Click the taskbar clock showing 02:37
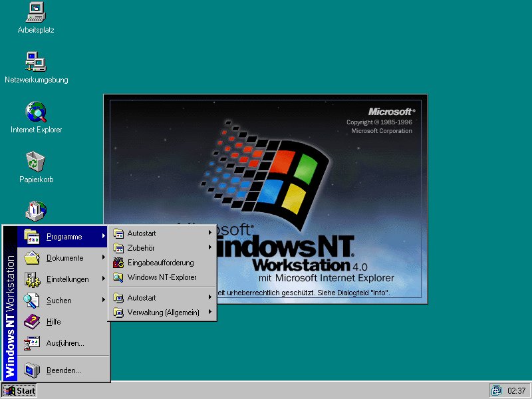Image resolution: width=532 pixels, height=399 pixels. (516, 390)
